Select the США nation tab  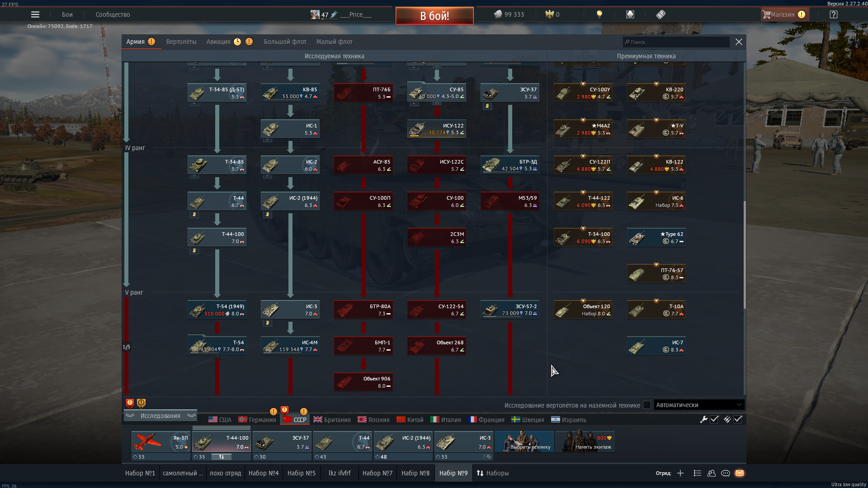point(220,420)
